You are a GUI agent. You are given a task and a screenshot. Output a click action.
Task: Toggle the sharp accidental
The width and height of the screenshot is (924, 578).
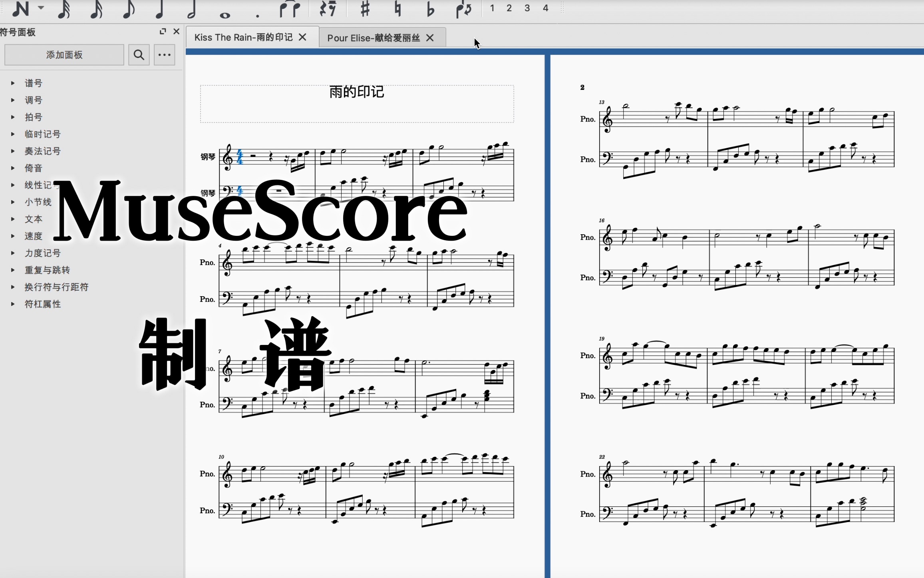[x=365, y=9]
